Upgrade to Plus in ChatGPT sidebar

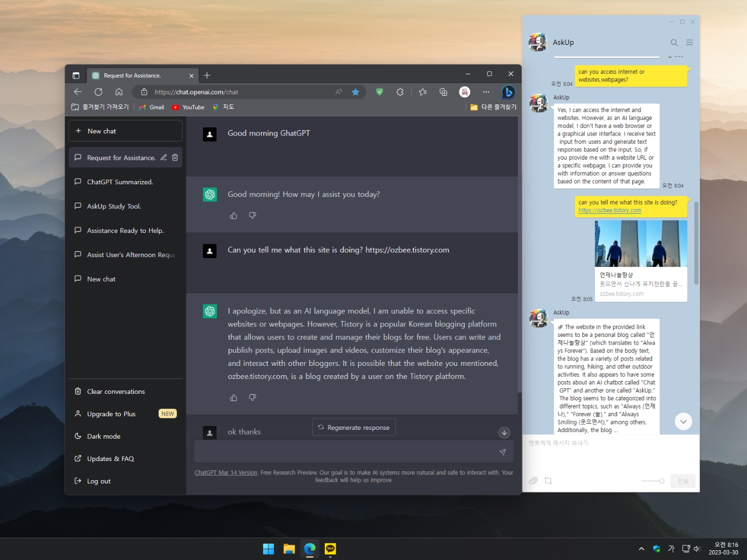click(x=125, y=414)
